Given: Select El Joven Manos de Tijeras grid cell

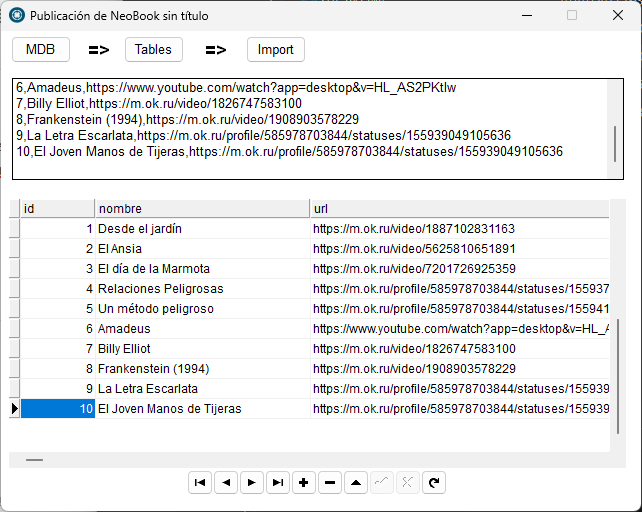Looking at the screenshot, I should pyautogui.click(x=202, y=409).
